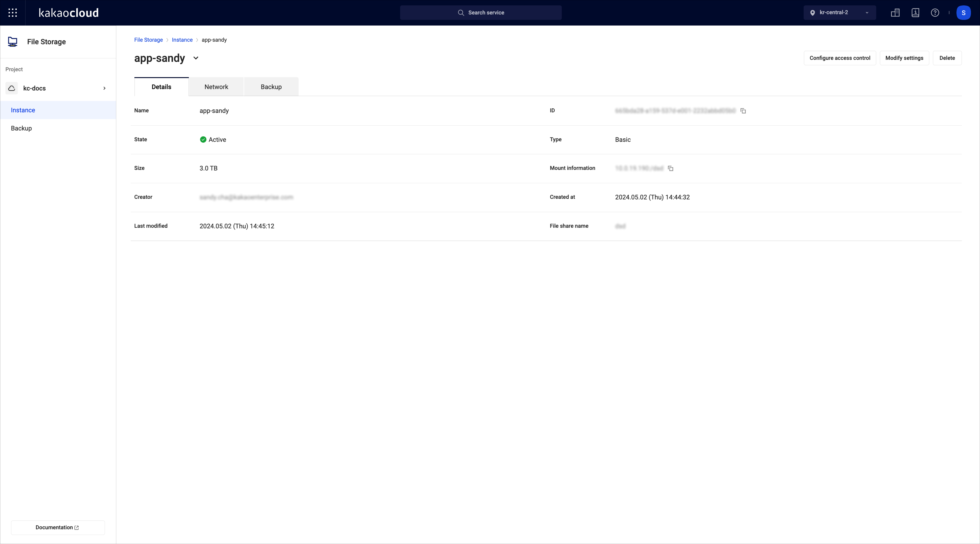Switch to the Details tab
Screen dimensions: 980x544
point(161,87)
